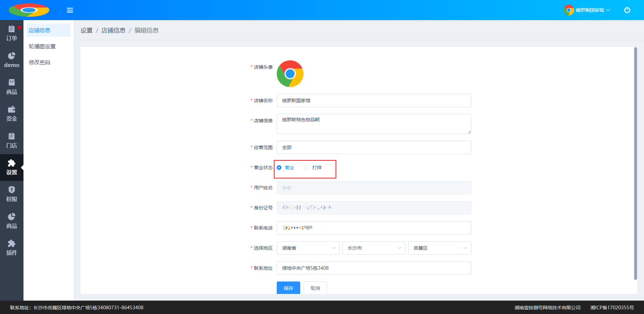Click into the 店铺信息 textarea

(374, 124)
